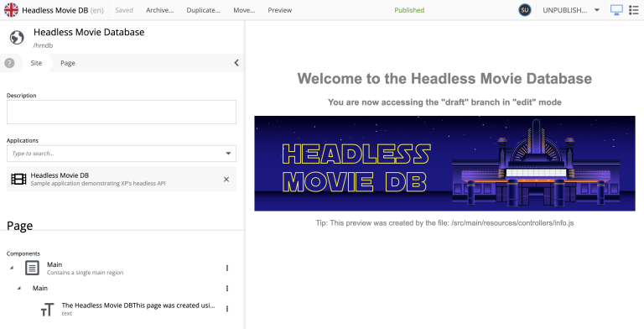Open the help question mark icon
This screenshot has width=644, height=329.
pyautogui.click(x=9, y=63)
